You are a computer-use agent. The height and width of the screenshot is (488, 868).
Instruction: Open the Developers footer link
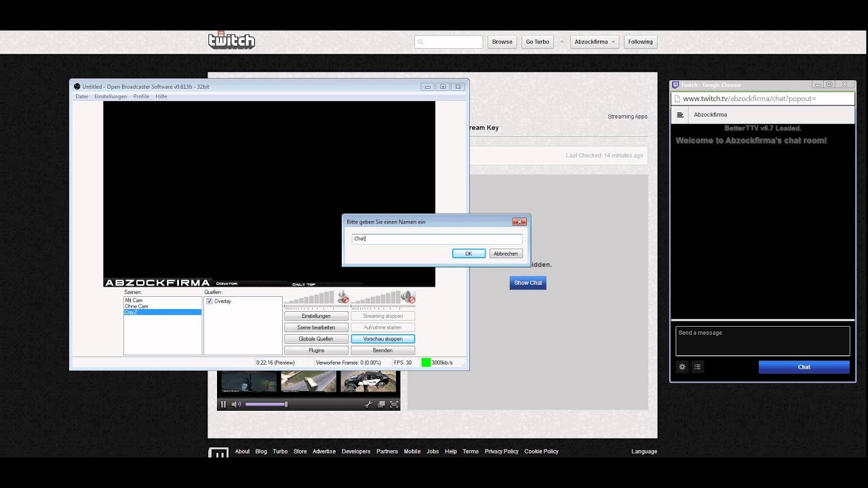click(x=356, y=451)
